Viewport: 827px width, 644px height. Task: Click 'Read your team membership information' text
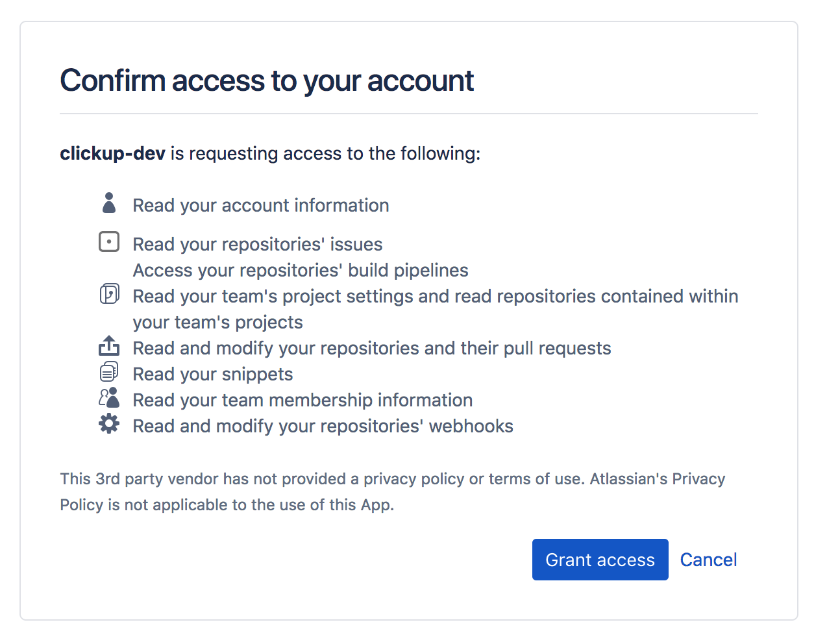(x=302, y=400)
